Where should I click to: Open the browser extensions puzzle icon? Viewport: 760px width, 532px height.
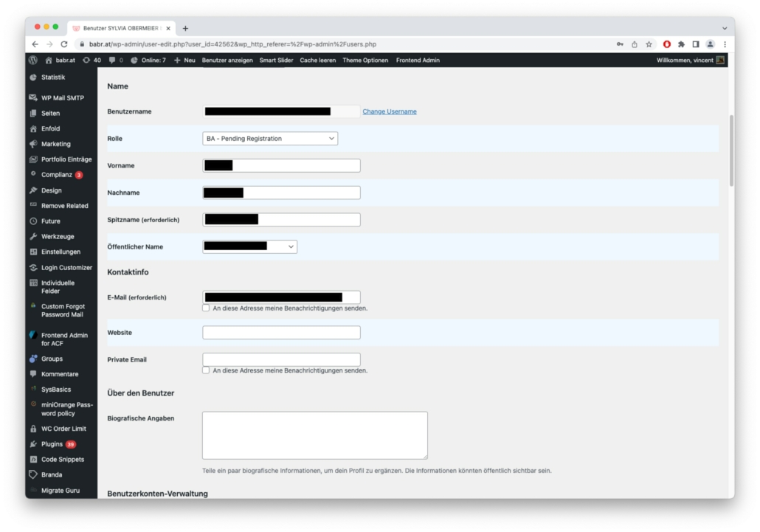click(681, 44)
